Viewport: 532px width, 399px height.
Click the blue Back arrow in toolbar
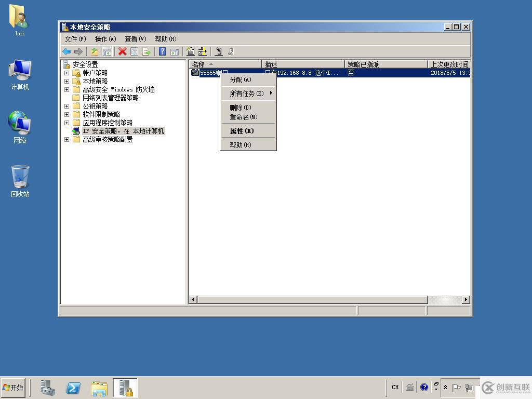66,51
